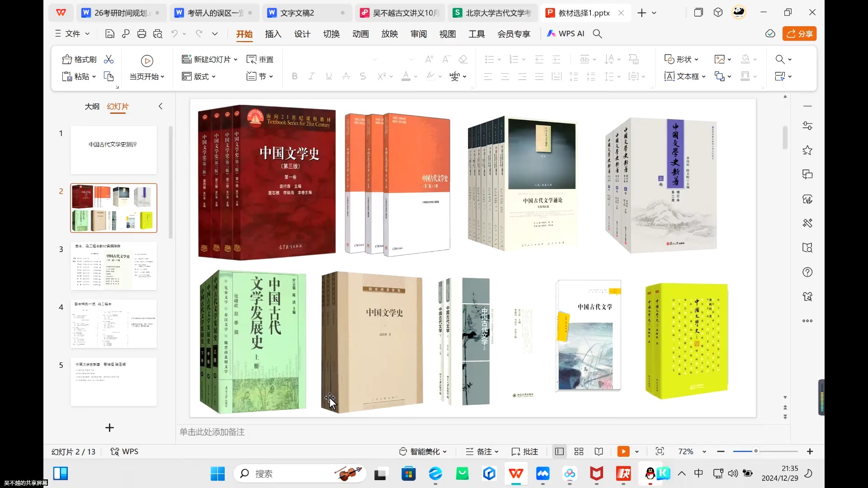This screenshot has height=488, width=868.
Task: Open the 动画 ribbon tab
Action: coord(360,34)
